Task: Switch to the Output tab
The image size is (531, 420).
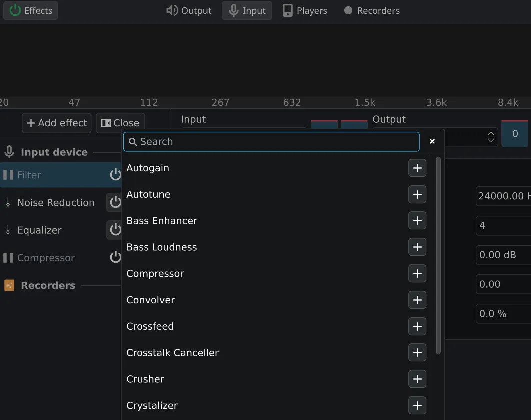Action: [189, 10]
